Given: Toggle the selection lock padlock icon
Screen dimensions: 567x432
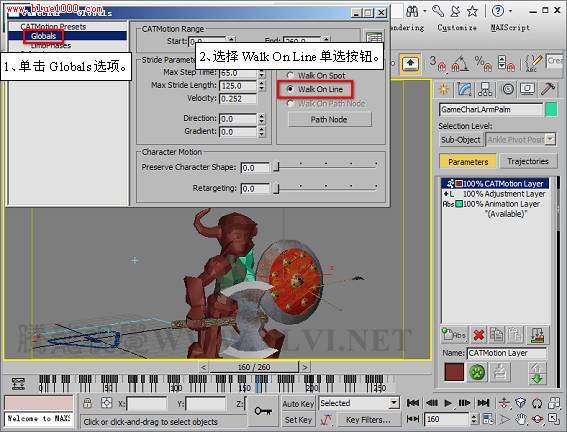Looking at the screenshot, I should coord(87,403).
